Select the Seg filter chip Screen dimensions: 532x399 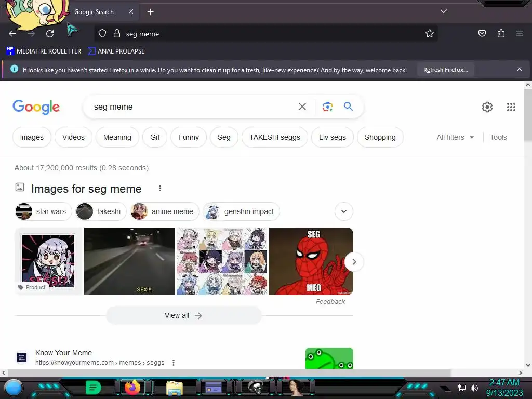(x=224, y=137)
